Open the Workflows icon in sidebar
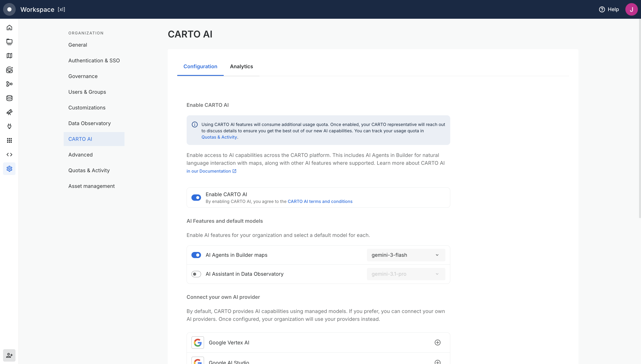The image size is (641, 364). (x=9, y=84)
